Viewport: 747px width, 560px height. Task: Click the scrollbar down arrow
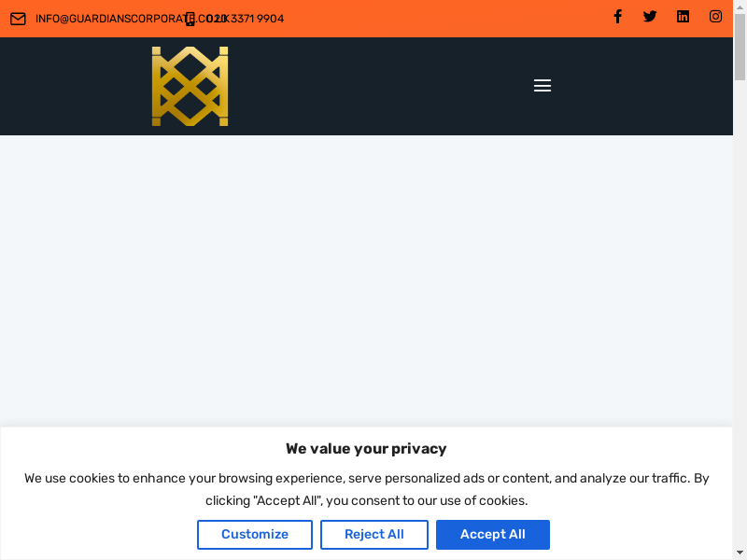(x=740, y=554)
